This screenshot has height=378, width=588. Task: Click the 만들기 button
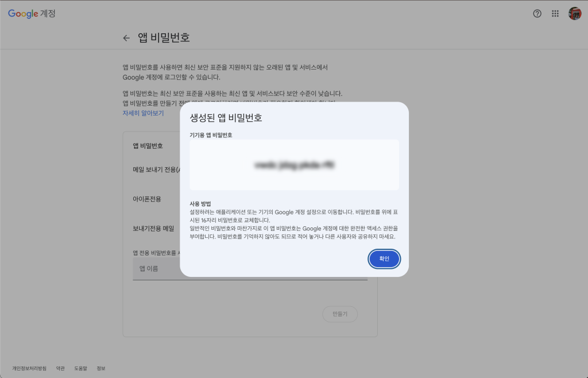click(339, 314)
